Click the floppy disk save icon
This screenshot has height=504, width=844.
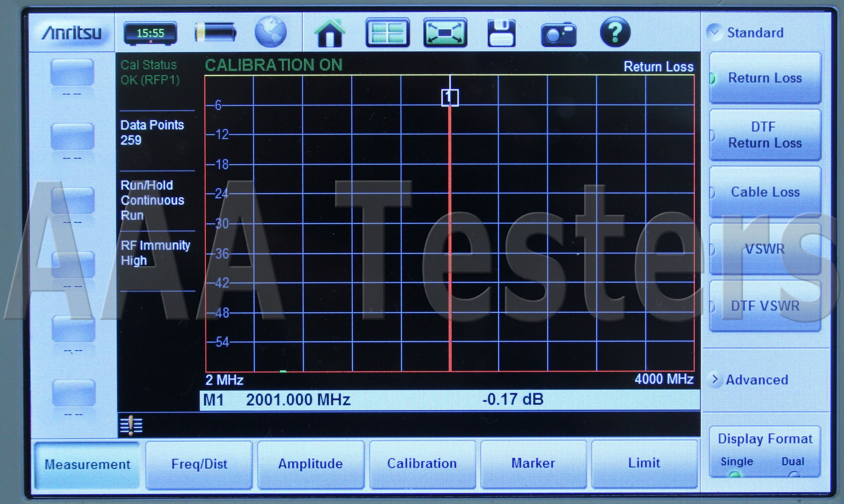point(501,33)
